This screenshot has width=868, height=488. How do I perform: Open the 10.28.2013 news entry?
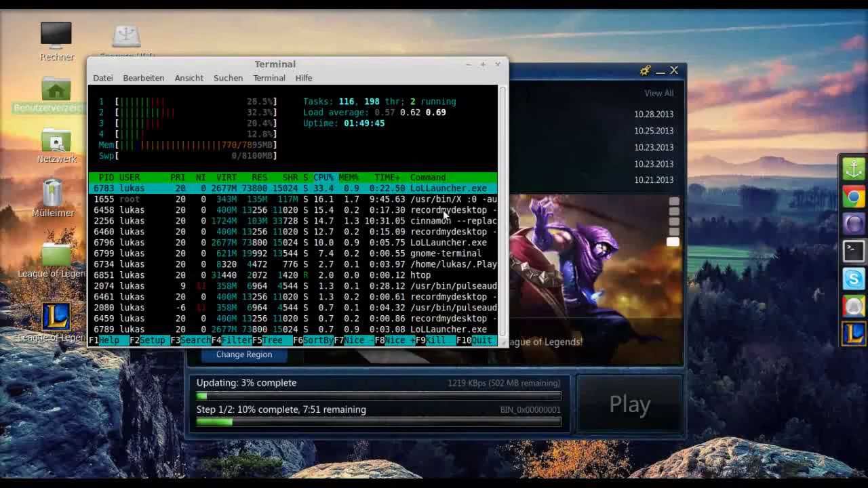tap(654, 115)
